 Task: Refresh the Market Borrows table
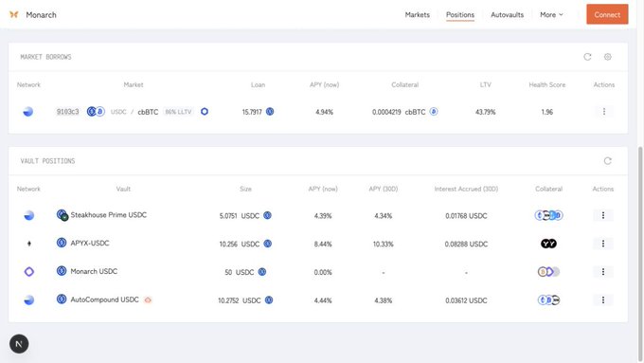coord(587,57)
